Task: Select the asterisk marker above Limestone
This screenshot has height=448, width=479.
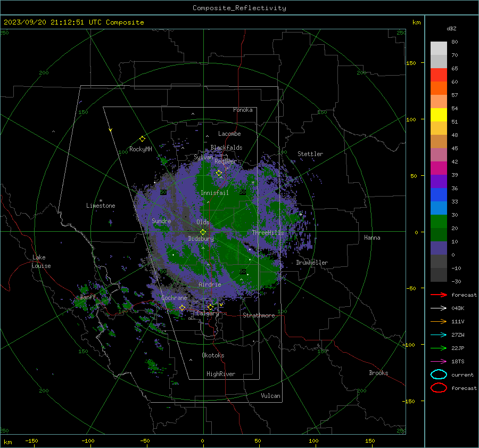Action: coord(101,201)
